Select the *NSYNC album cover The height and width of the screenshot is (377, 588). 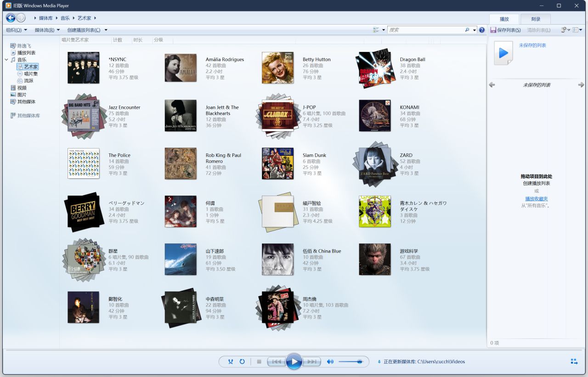pos(83,68)
